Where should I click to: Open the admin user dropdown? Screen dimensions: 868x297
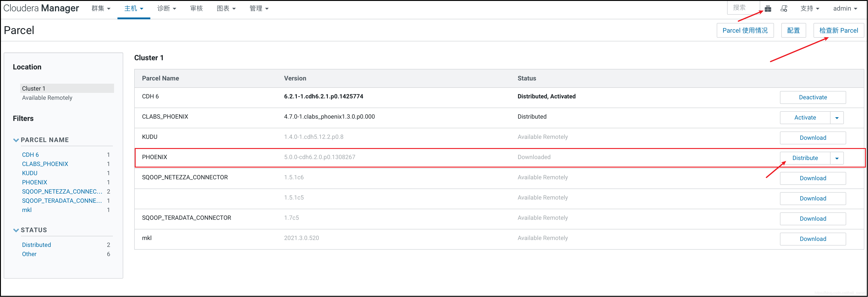[845, 9]
